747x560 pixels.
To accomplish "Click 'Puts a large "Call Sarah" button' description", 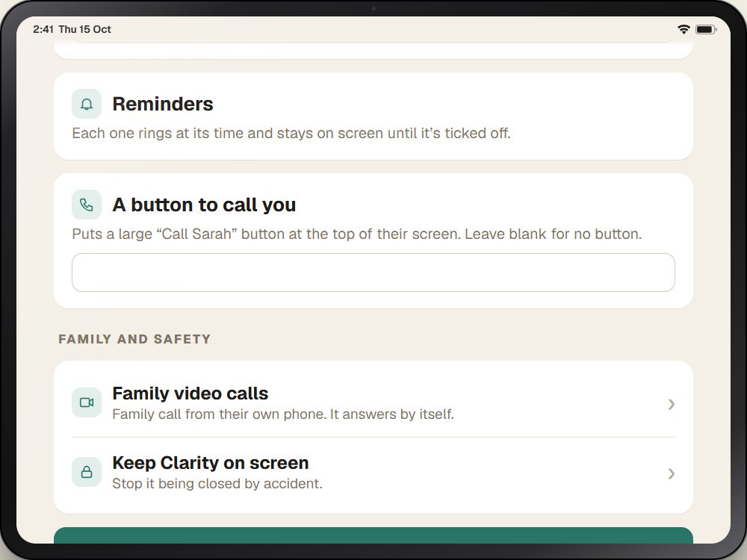I will [x=357, y=234].
